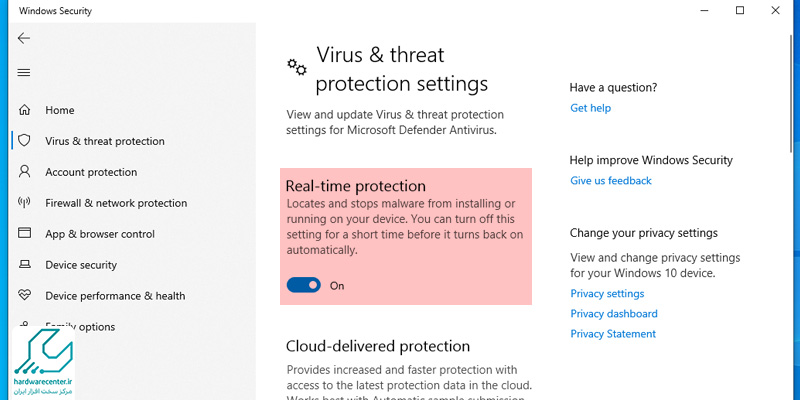Turn off Real-time protection switch
This screenshot has height=400, width=800.
304,285
